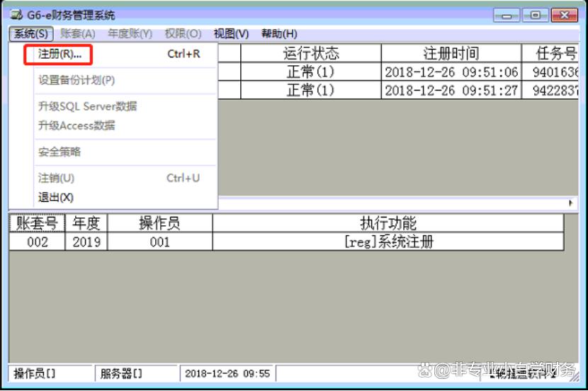Image resolution: width=588 pixels, height=391 pixels.
Task: Click the 操作员 column header
Action: coord(159,223)
